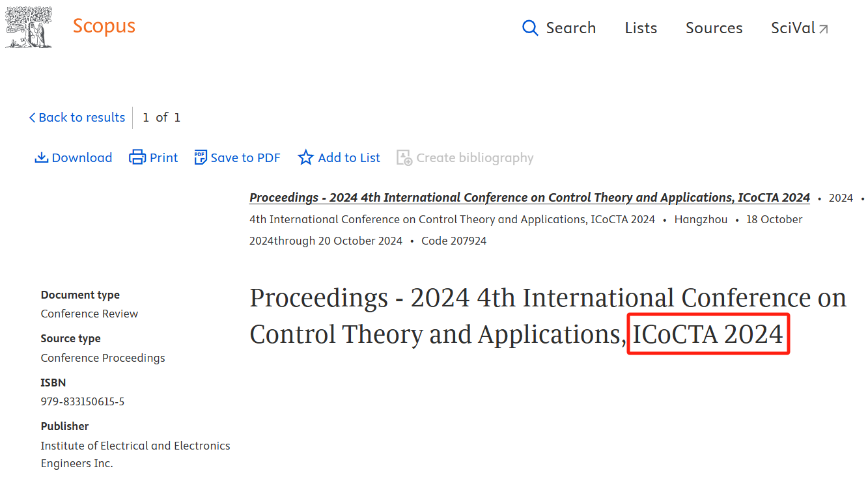Click the 'ISBN' label

click(53, 383)
